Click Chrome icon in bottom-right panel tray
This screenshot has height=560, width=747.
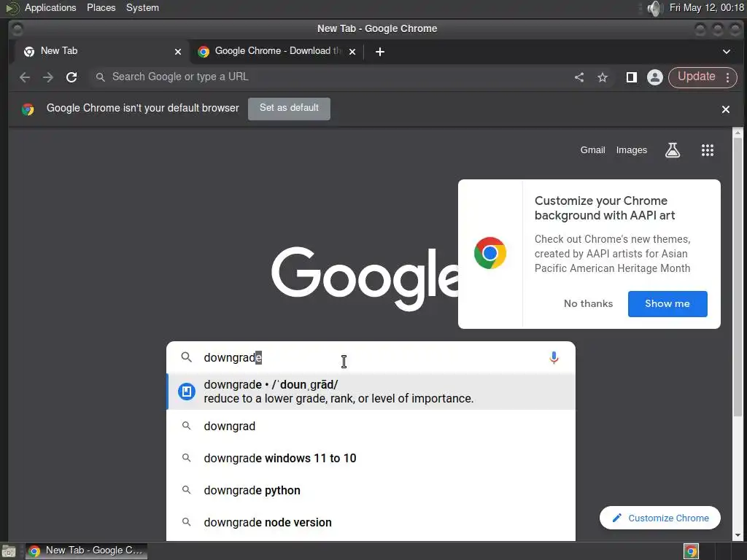click(691, 551)
